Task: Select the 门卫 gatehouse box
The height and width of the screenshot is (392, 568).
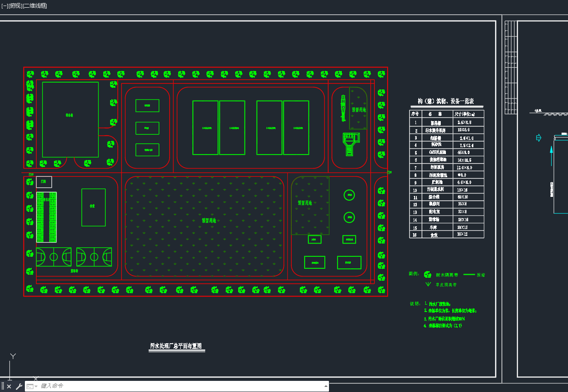Action: [x=44, y=182]
